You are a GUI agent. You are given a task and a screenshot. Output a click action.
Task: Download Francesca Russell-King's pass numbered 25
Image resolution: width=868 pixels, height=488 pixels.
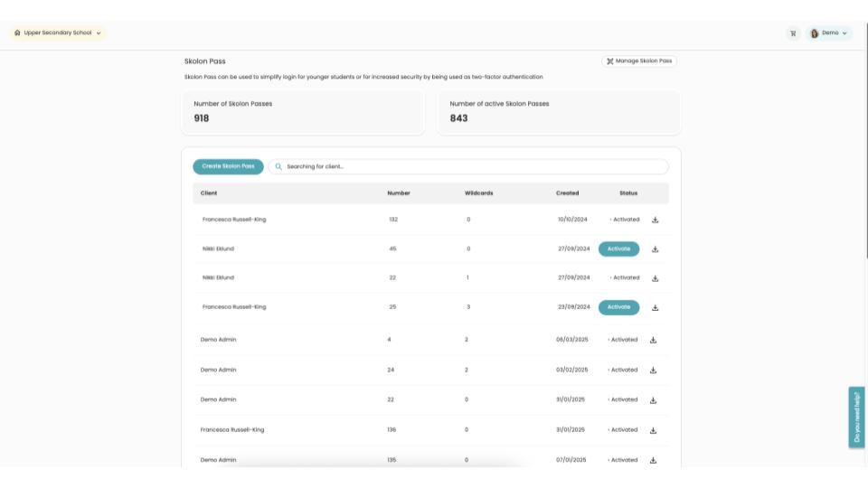(656, 307)
